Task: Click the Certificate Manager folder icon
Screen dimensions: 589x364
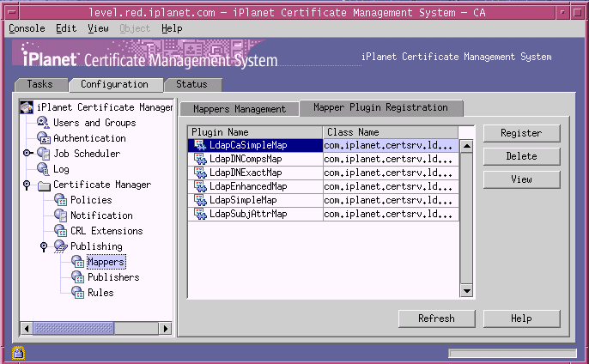Action: click(x=44, y=185)
